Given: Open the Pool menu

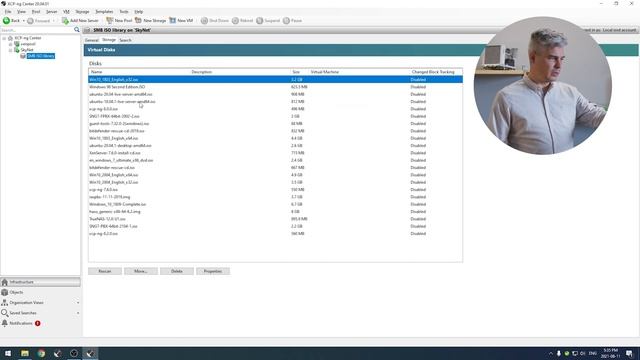Looking at the screenshot, I should (36, 11).
